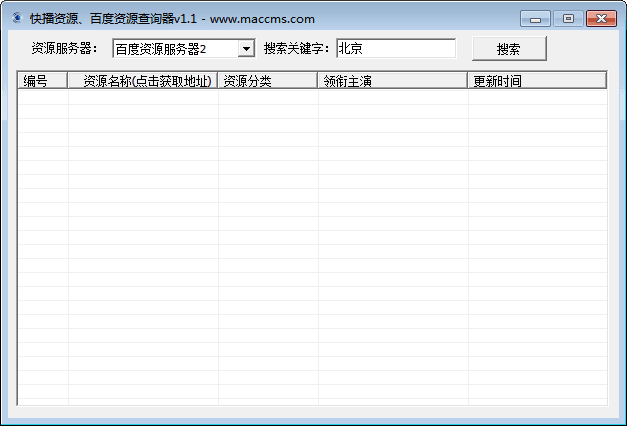Click the 资源名称(点击获取地址) column header
Screen dimensions: 627x426
point(143,81)
